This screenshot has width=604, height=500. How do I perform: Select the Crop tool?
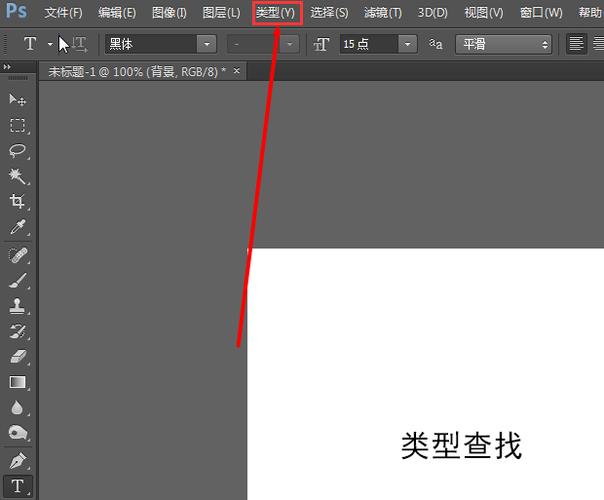[17, 201]
